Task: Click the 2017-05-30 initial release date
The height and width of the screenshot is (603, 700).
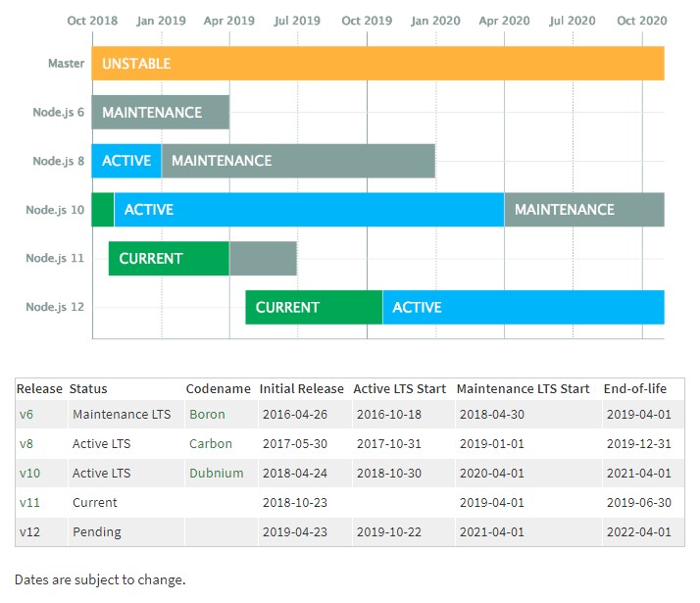Action: click(x=295, y=443)
